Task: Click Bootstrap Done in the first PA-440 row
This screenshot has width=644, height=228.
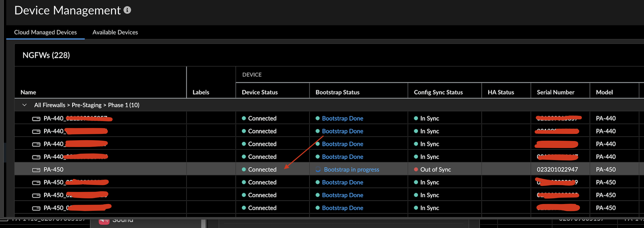Action: coord(342,118)
